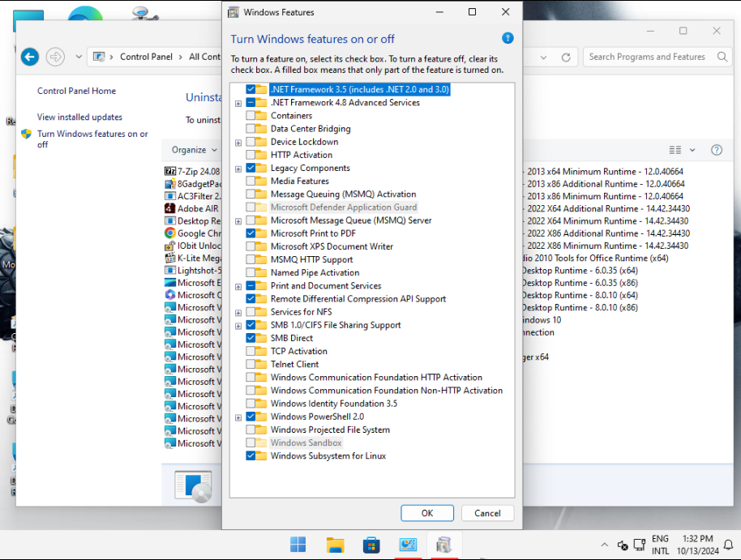The height and width of the screenshot is (560, 741).
Task: Expand Windows PowerShell 2.0 node
Action: pos(238,417)
